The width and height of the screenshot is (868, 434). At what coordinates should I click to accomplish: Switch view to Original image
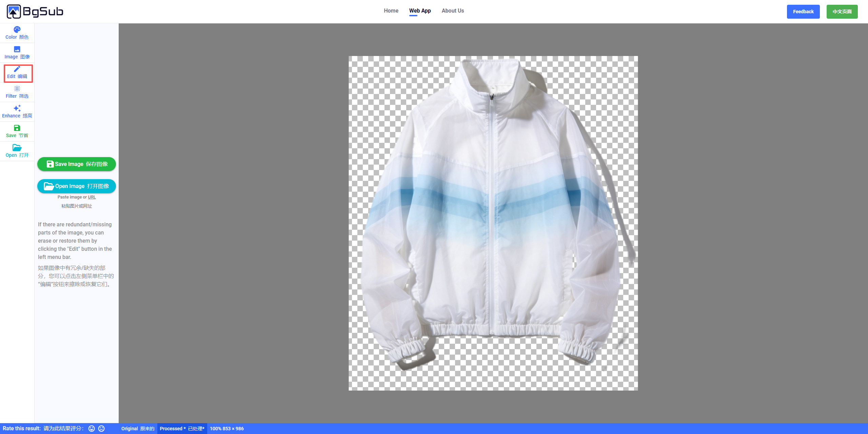coord(138,429)
